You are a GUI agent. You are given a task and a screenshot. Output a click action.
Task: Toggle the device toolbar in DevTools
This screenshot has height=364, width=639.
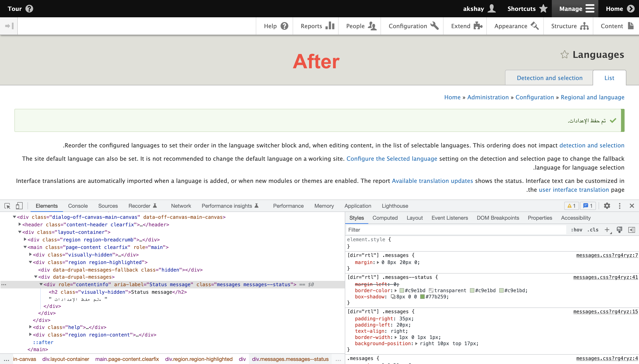(19, 206)
